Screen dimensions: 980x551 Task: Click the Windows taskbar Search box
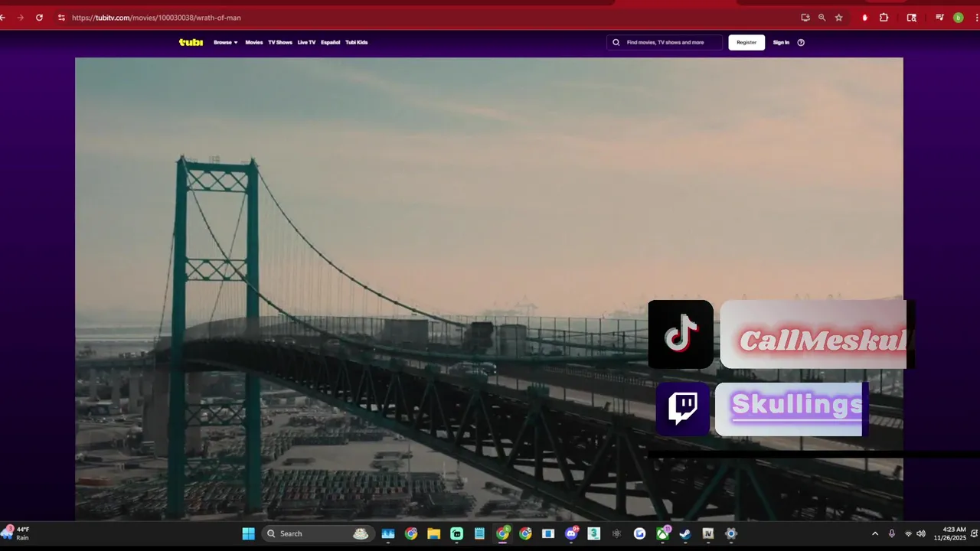(318, 533)
